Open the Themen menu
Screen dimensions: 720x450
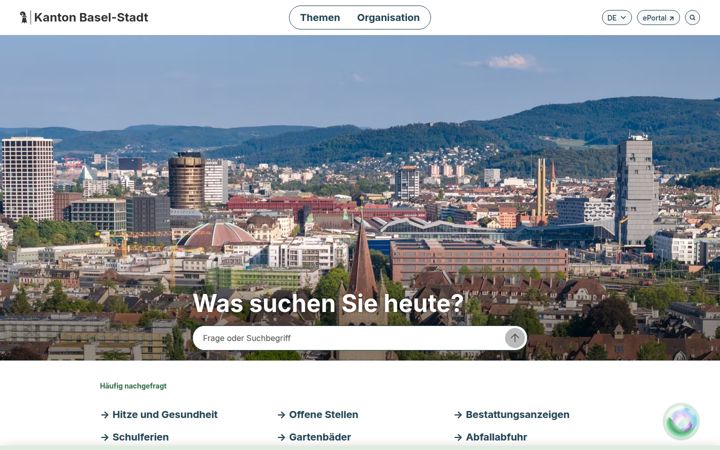click(320, 17)
